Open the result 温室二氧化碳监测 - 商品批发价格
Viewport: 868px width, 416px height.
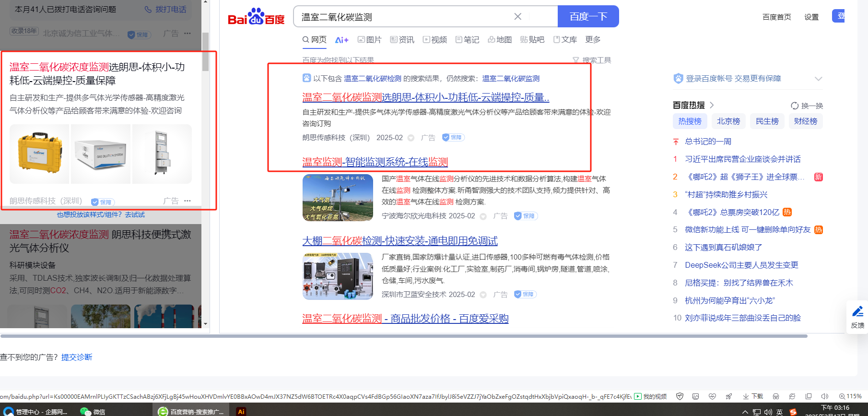tap(405, 319)
